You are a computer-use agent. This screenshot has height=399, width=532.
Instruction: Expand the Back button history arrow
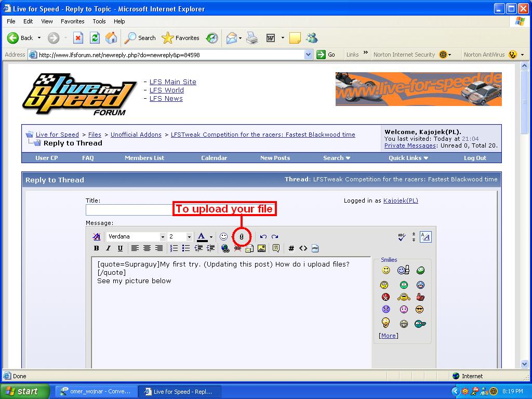point(39,37)
